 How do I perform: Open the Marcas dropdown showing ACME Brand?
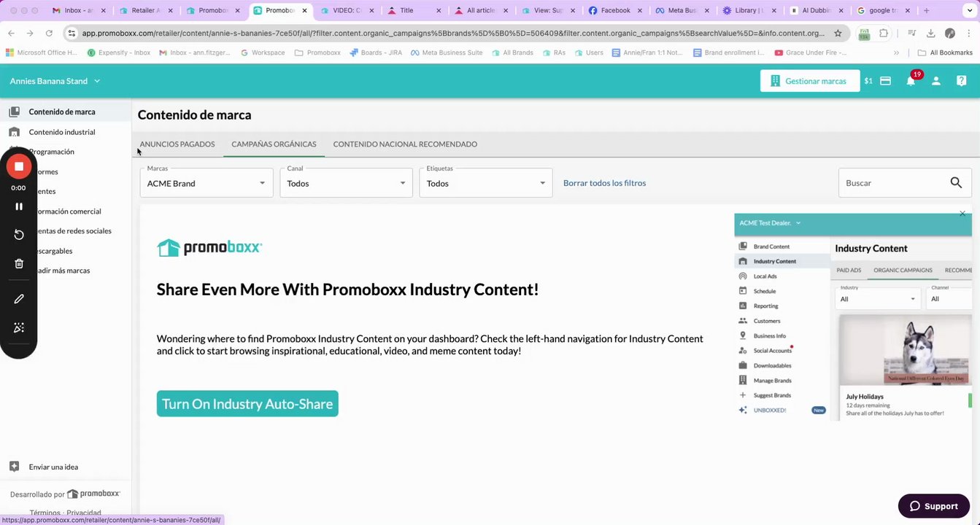[x=207, y=183]
